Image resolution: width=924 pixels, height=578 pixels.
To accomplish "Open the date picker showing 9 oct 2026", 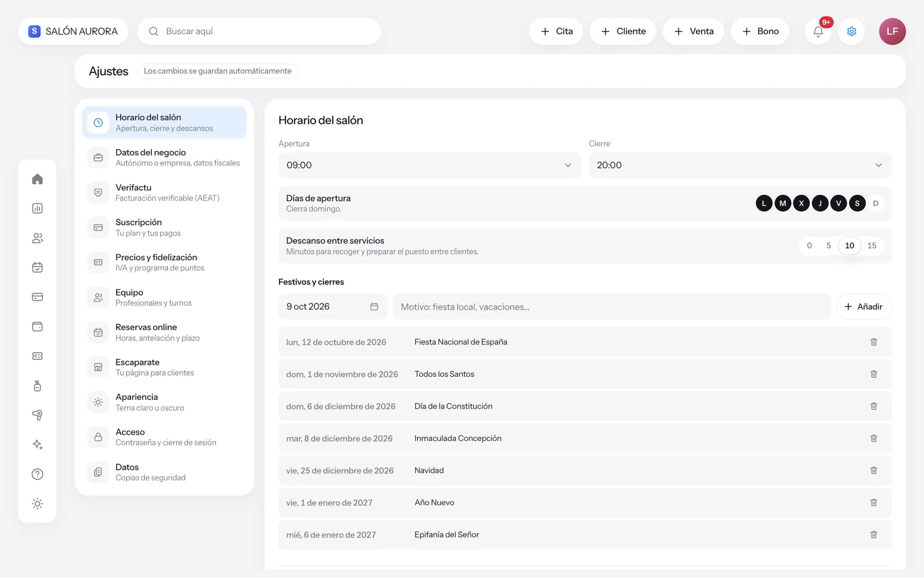I will point(333,307).
